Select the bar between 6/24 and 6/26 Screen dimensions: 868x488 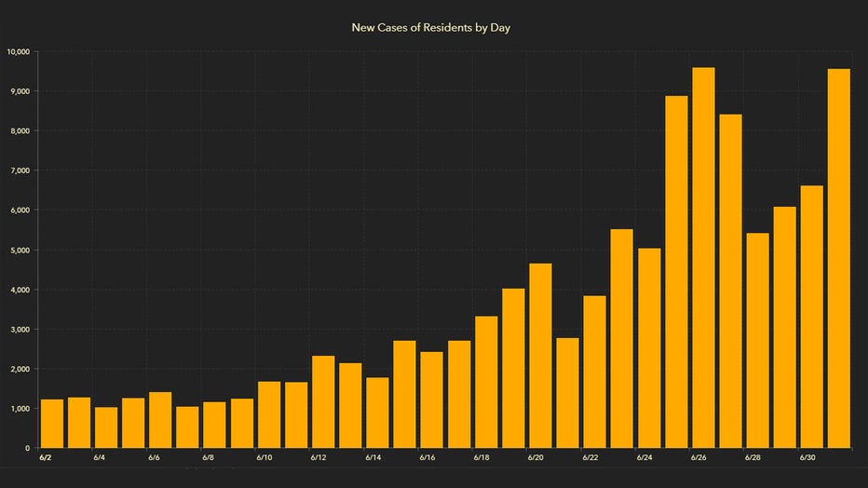[x=676, y=272]
